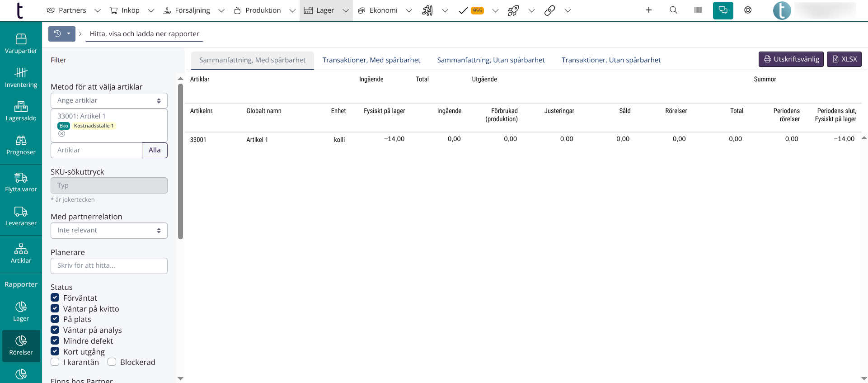Switch to Transaktioner, Med spårbarhet tab
Screen dimensions: 868x383
pyautogui.click(x=371, y=60)
